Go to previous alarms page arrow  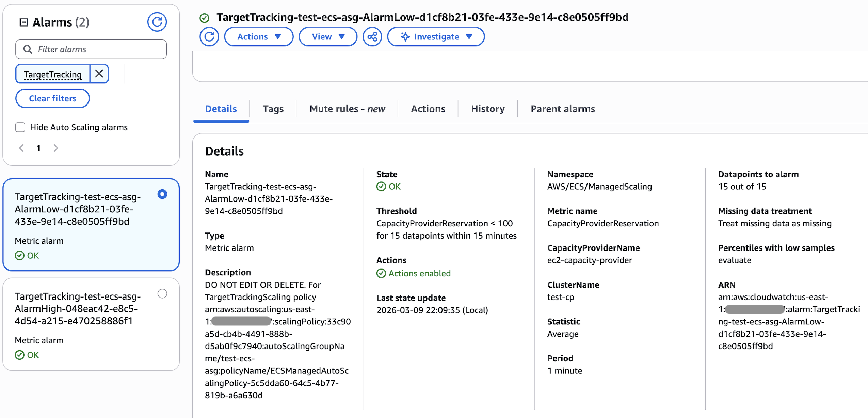click(x=21, y=148)
